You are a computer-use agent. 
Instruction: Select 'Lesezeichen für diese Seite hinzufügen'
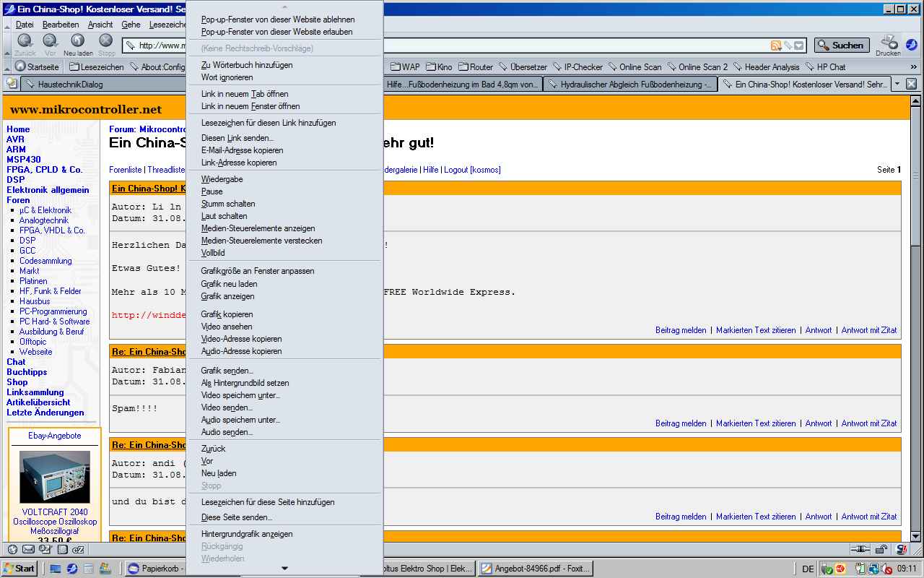click(284, 502)
